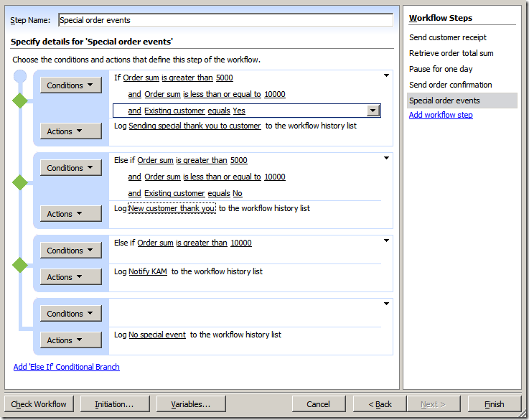Click 'Existing customer' in first branch
529x420 pixels.
(x=174, y=111)
